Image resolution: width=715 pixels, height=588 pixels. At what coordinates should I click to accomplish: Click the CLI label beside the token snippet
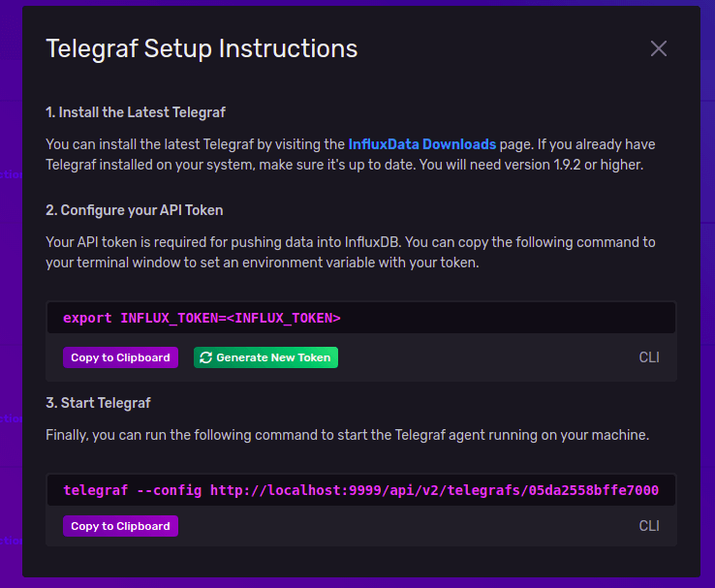click(649, 357)
